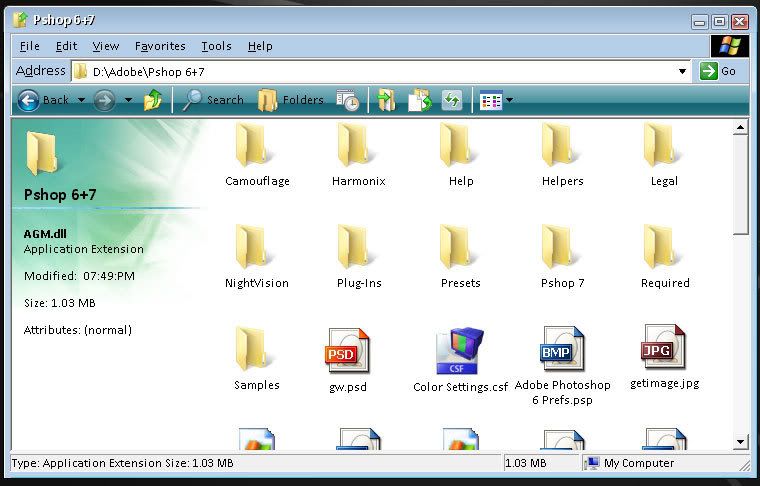Open the View menu
The width and height of the screenshot is (760, 486).
click(x=106, y=46)
